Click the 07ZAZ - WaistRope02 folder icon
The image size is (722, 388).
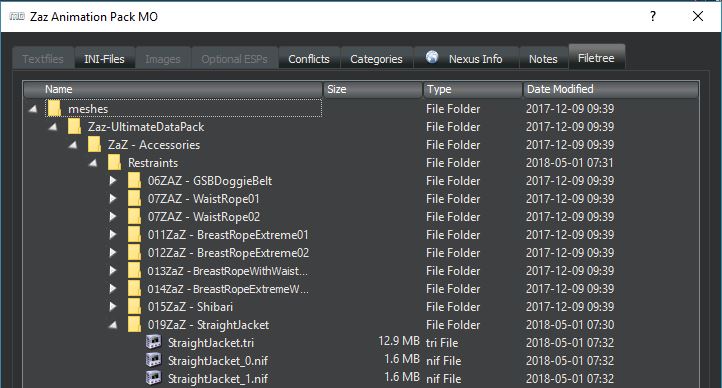tap(134, 216)
